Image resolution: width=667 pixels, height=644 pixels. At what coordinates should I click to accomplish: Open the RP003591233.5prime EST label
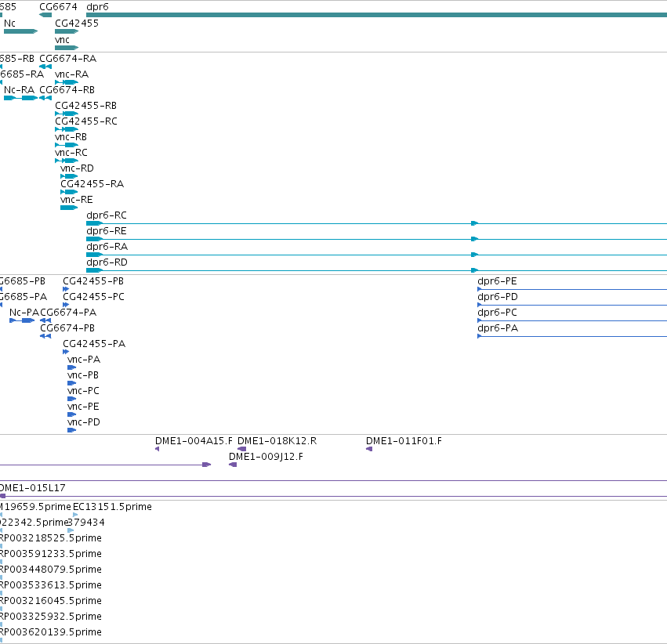tap(51, 554)
